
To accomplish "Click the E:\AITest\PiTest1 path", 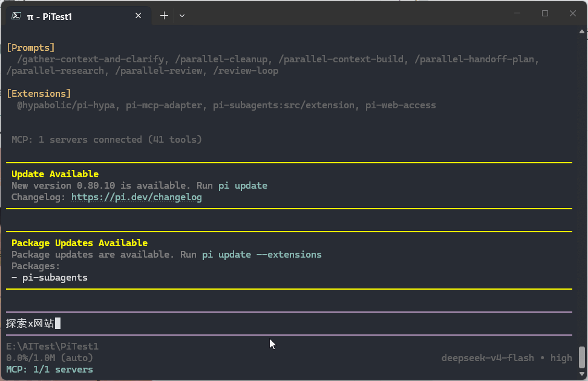I will click(x=52, y=346).
